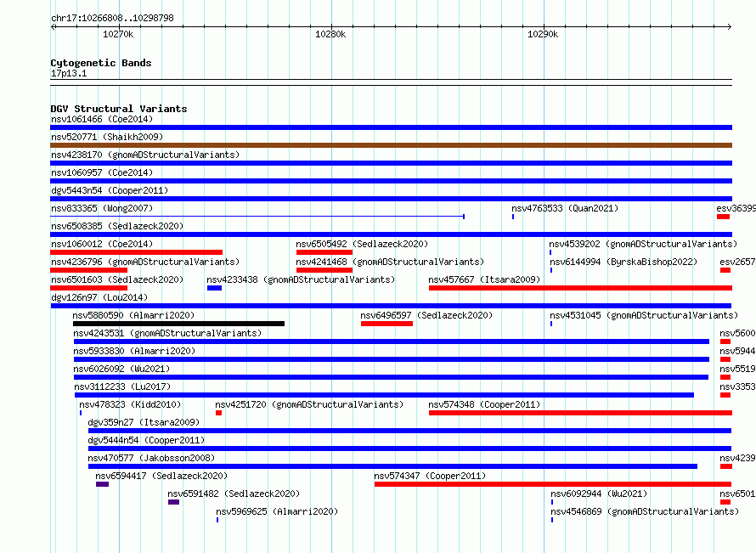Screen dimensions: 756x553
Task: Select the red bar under nsv1060012 (Coe2014)
Action: coord(137,252)
